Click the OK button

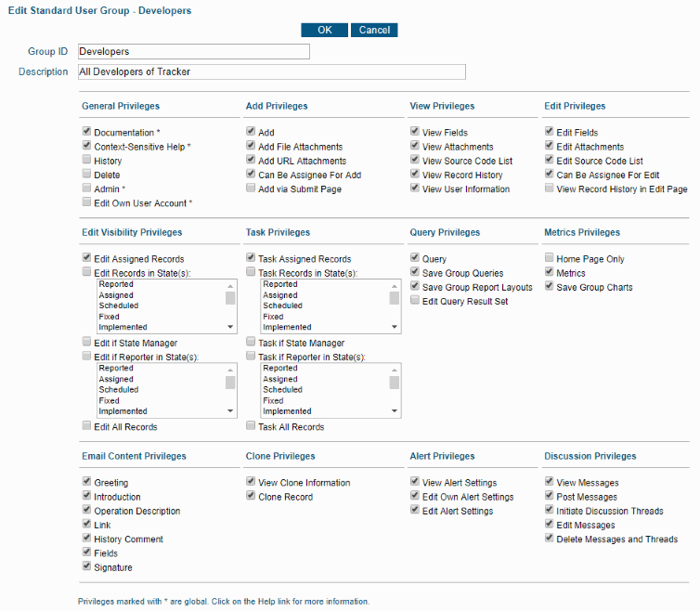click(324, 30)
